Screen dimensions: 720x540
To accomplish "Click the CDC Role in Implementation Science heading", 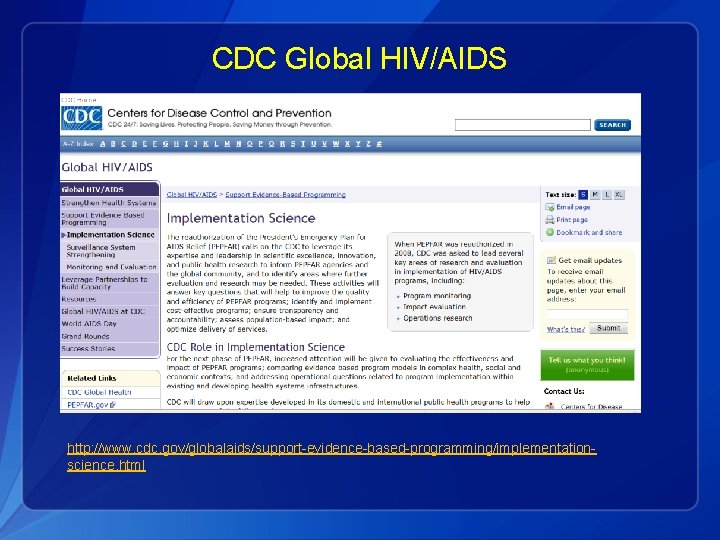I will [255, 347].
